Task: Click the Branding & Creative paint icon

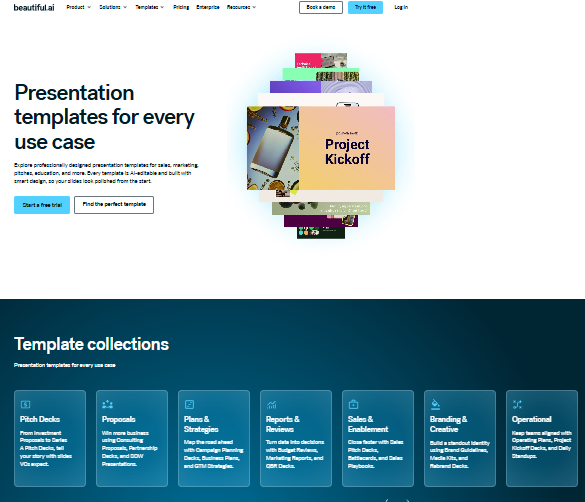Action: tap(435, 404)
